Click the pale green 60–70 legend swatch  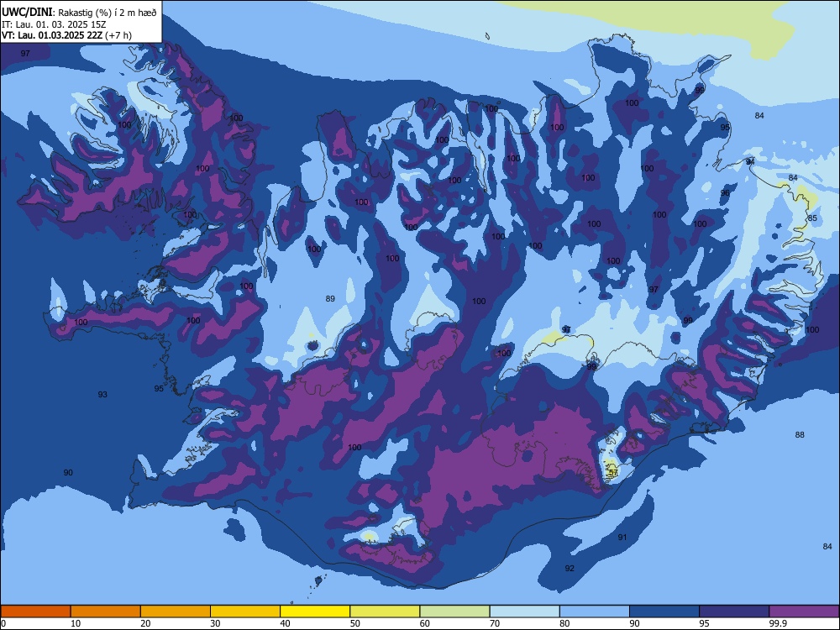(x=454, y=612)
